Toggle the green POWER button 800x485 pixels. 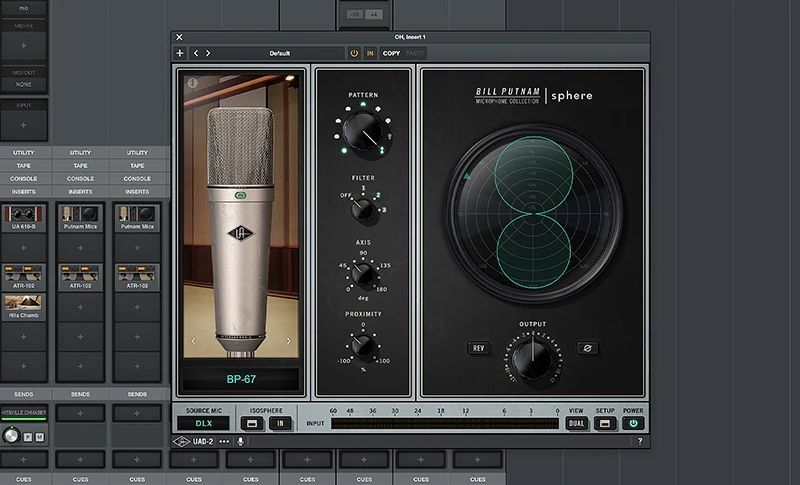633,423
